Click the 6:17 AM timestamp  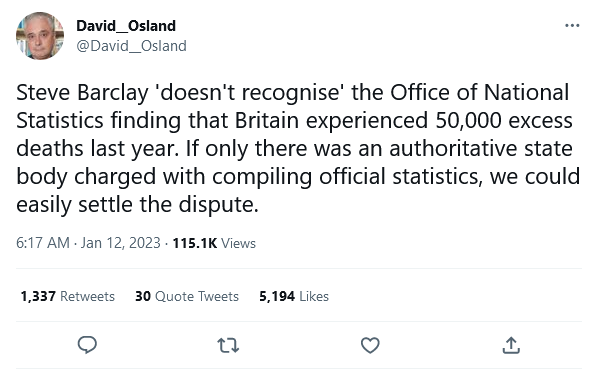tap(43, 243)
